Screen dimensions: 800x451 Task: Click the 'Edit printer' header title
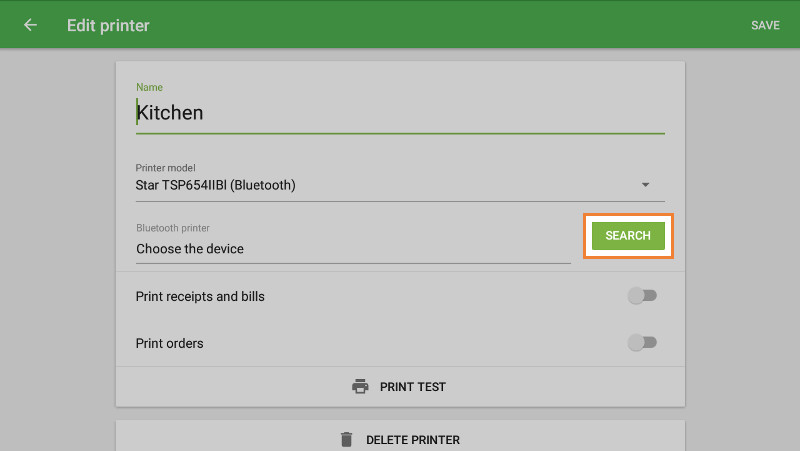(x=108, y=25)
